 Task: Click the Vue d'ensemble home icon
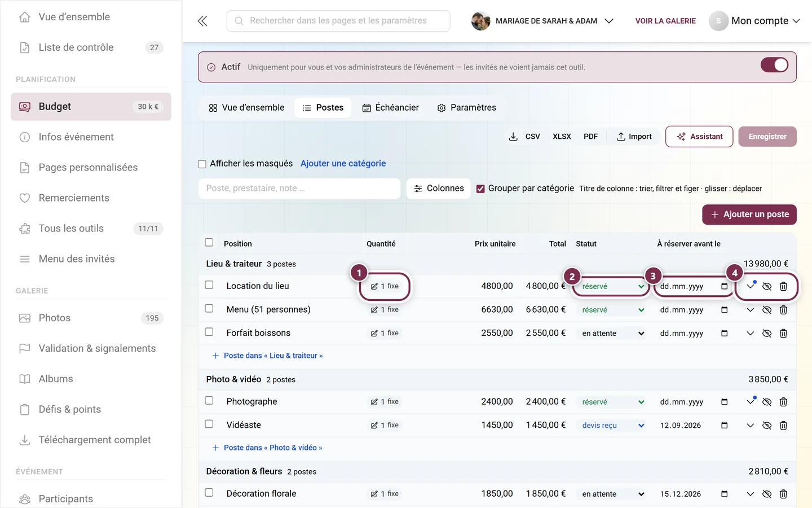point(25,17)
